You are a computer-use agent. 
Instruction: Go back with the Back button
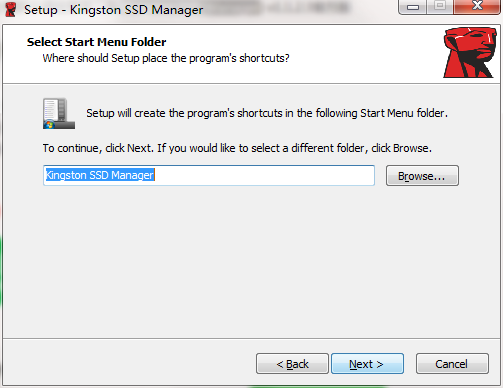pos(292,364)
